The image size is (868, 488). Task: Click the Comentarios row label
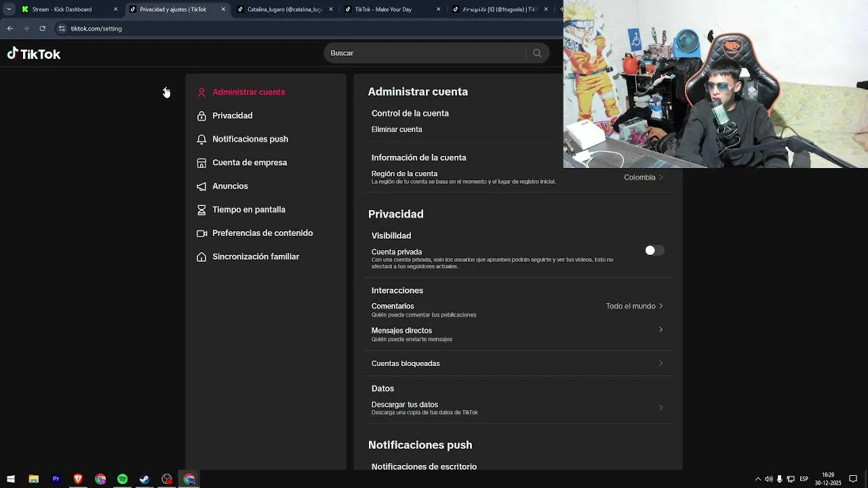coord(393,306)
